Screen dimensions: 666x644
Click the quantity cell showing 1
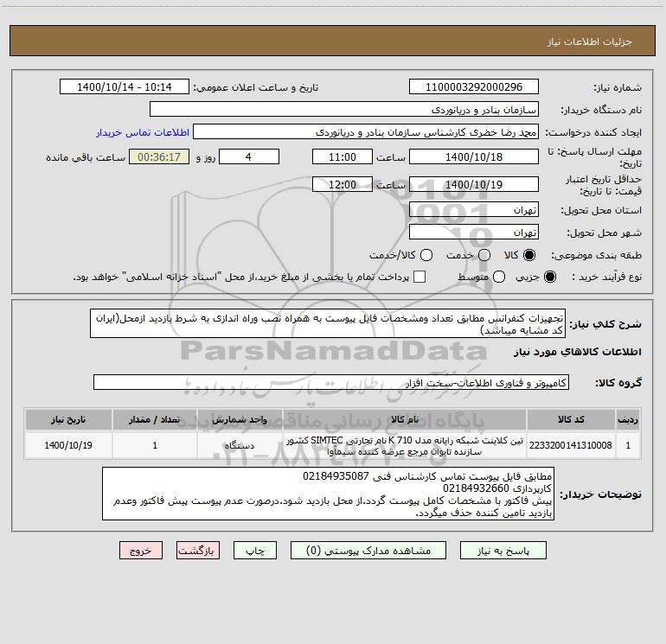click(155, 445)
